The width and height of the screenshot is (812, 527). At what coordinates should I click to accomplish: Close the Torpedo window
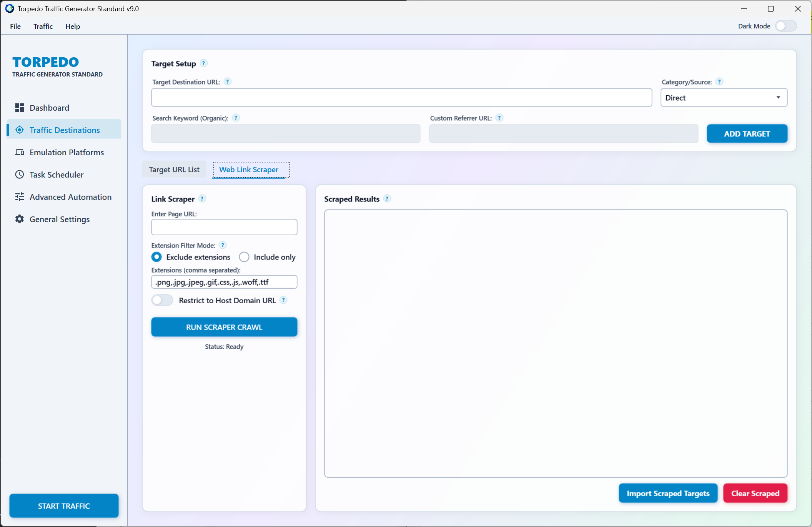[798, 8]
